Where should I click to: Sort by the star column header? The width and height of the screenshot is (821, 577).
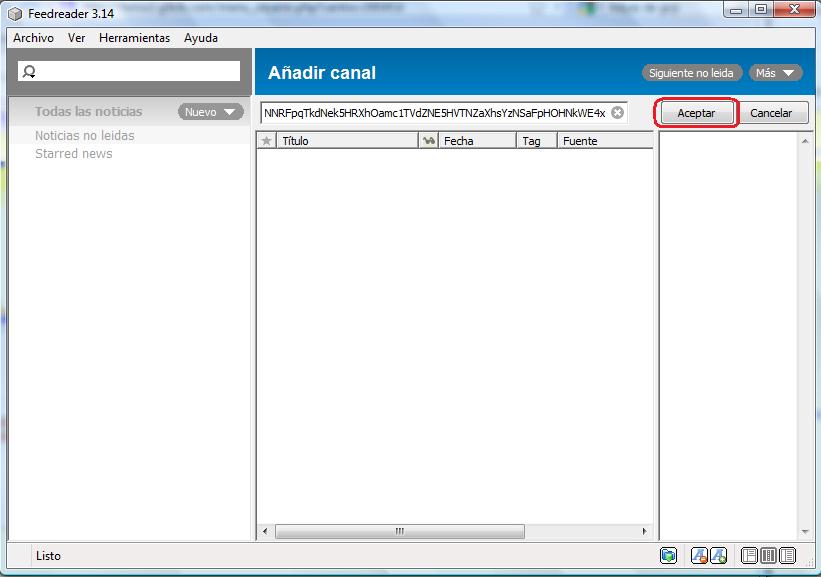click(x=267, y=140)
